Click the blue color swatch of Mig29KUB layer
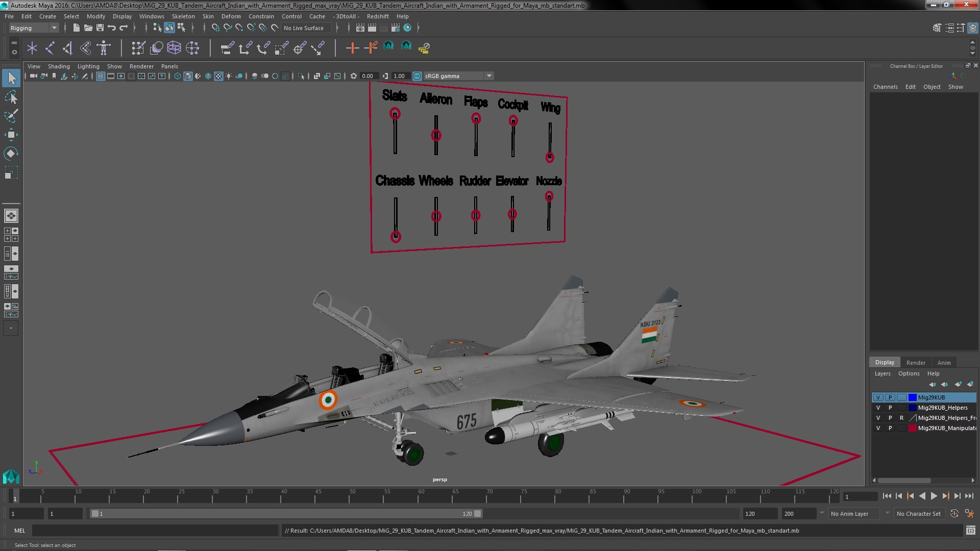The image size is (980, 551). click(x=913, y=397)
